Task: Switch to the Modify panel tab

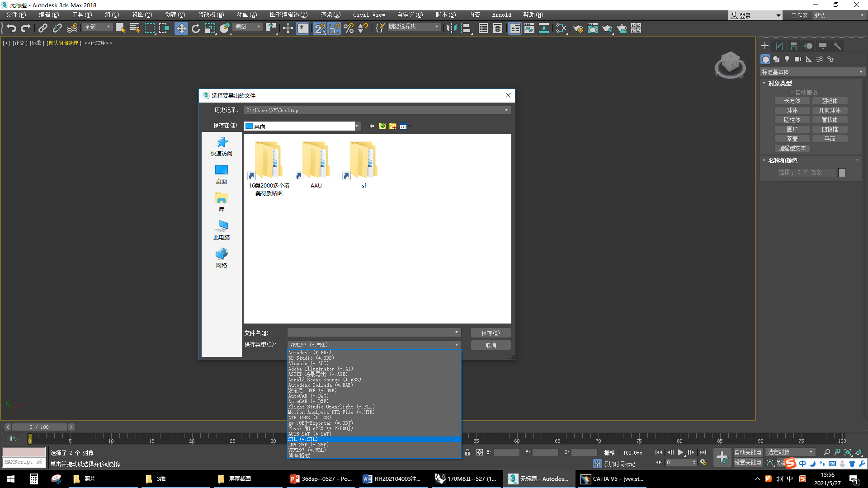Action: [x=779, y=46]
